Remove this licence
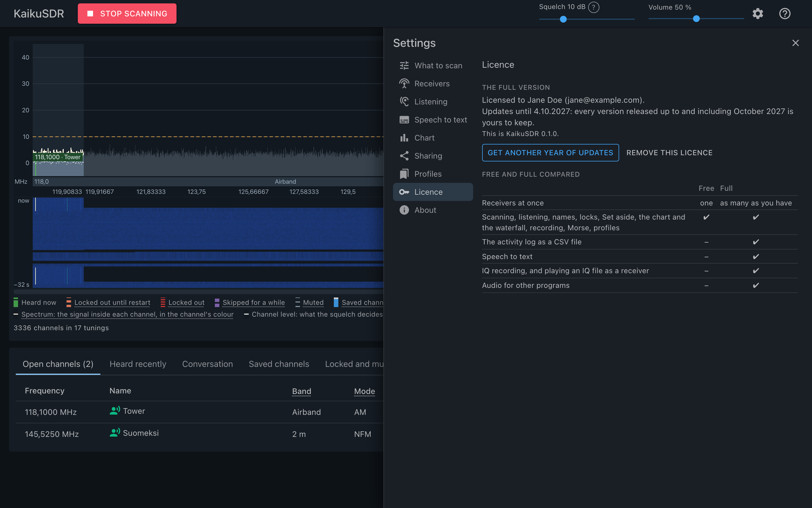 tap(669, 153)
